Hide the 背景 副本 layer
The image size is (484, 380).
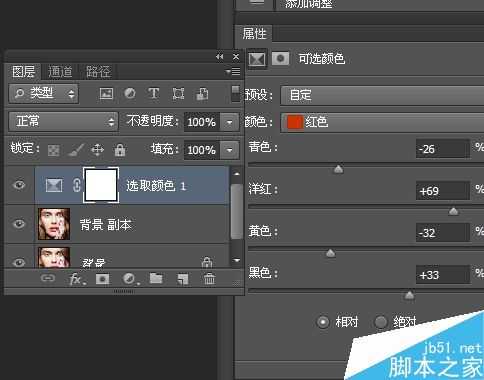[x=19, y=223]
